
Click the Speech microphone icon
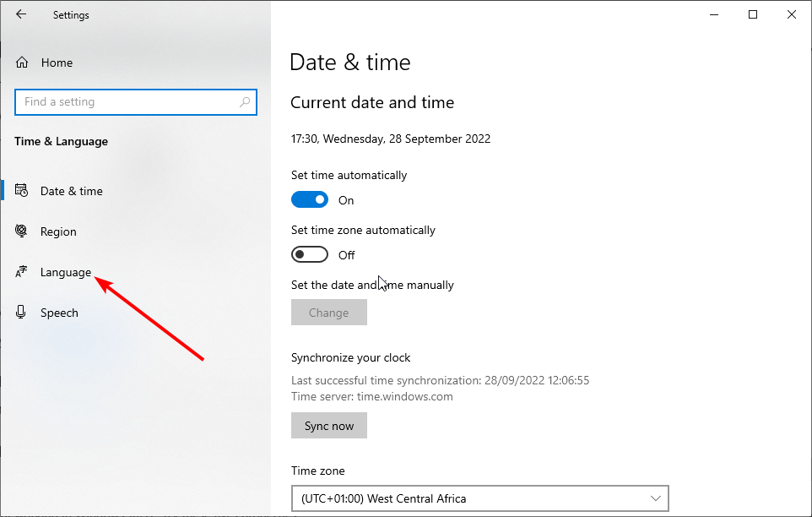21,312
